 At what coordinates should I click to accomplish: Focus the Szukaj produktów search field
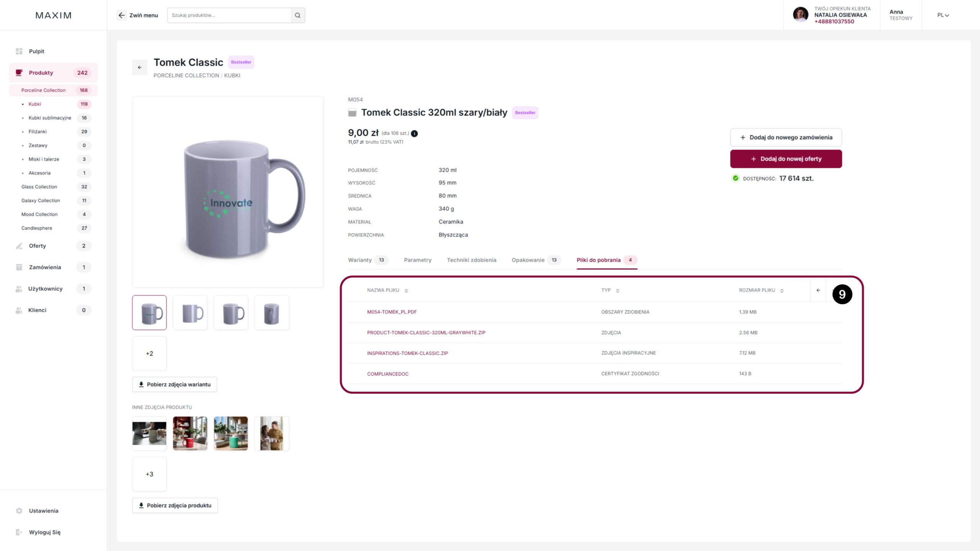click(229, 15)
